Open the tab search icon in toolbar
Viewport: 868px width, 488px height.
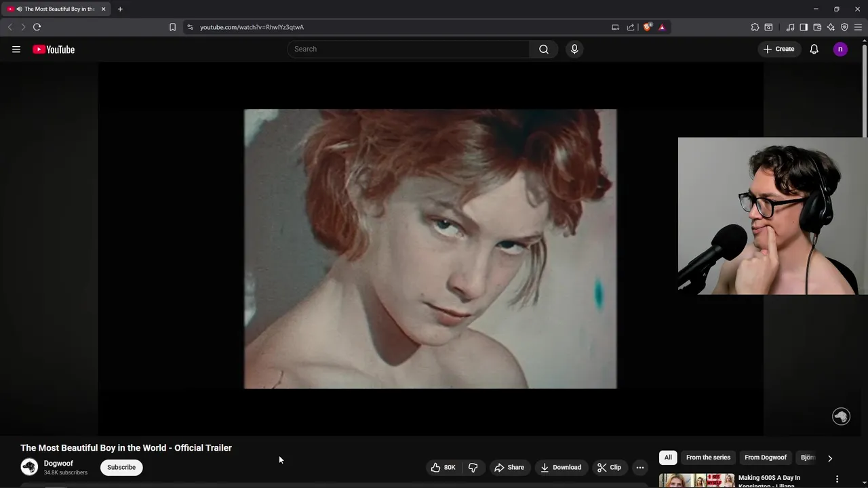coord(768,27)
